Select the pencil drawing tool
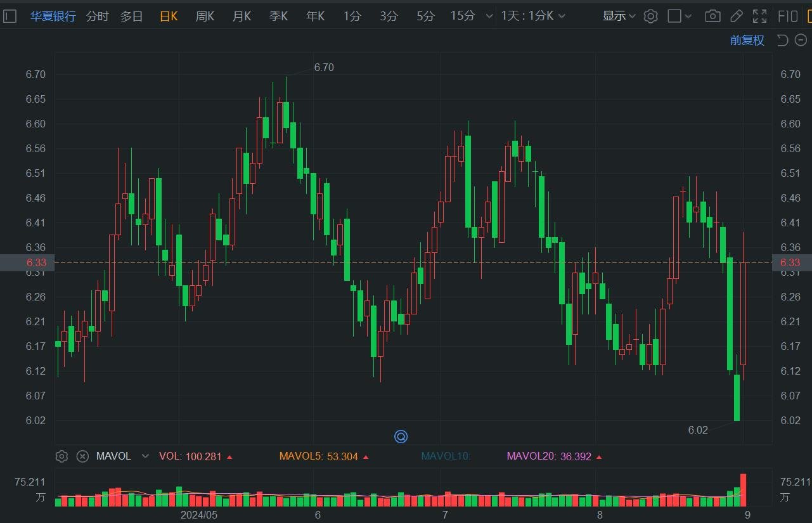812x523 pixels. pyautogui.click(x=736, y=16)
